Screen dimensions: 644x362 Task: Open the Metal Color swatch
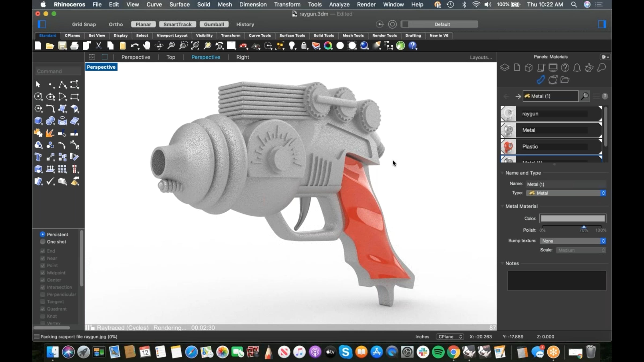click(x=573, y=219)
